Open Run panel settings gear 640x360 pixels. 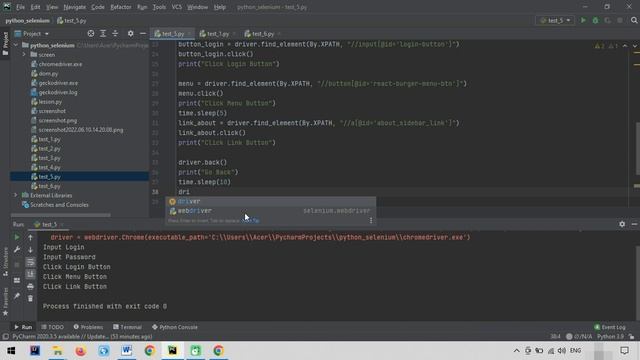point(622,224)
